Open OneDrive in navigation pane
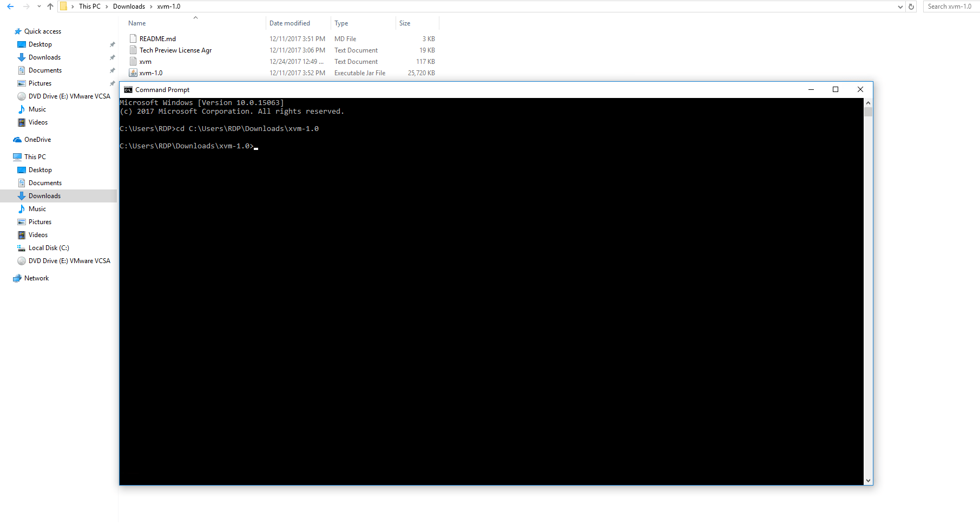This screenshot has width=980, height=524. coord(37,140)
